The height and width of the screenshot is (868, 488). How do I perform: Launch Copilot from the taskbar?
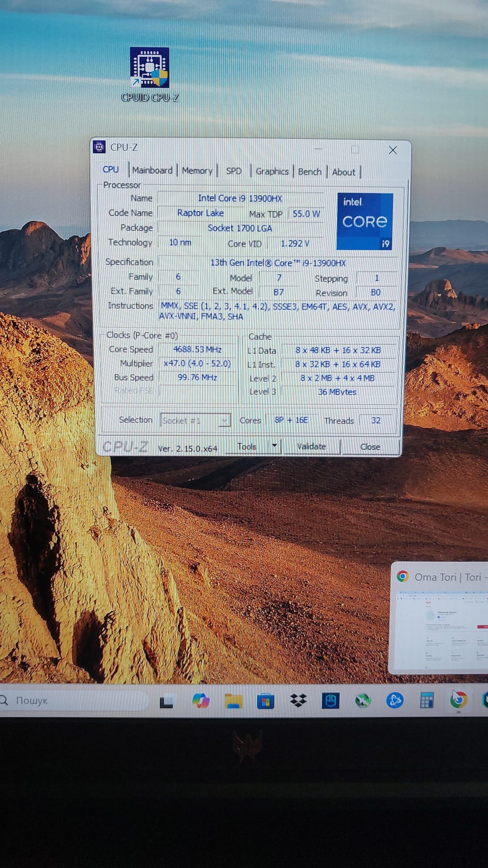coord(201,701)
